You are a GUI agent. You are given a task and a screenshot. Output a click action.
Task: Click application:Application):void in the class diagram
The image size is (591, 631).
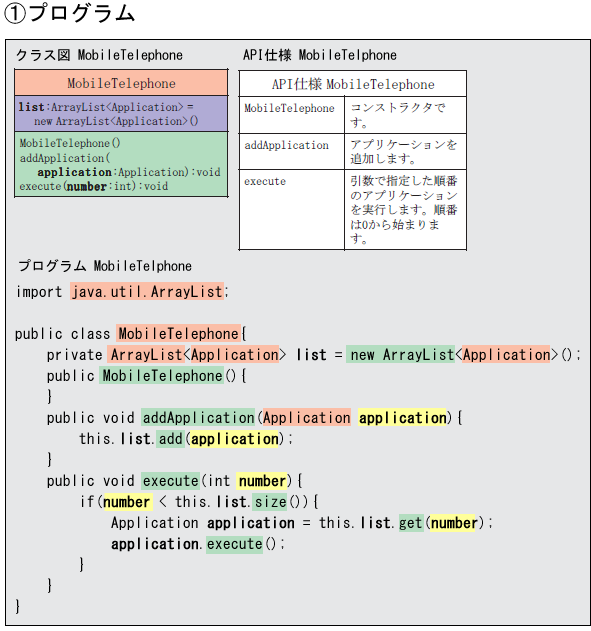129,172
